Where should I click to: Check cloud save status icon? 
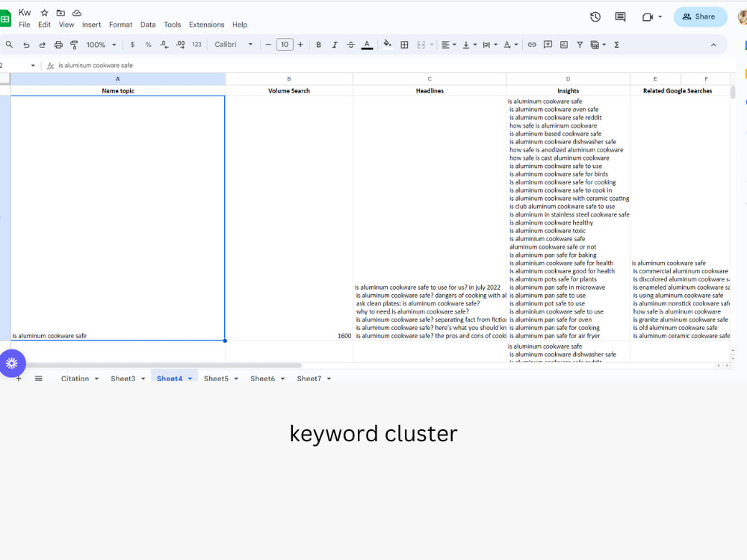pos(77,13)
